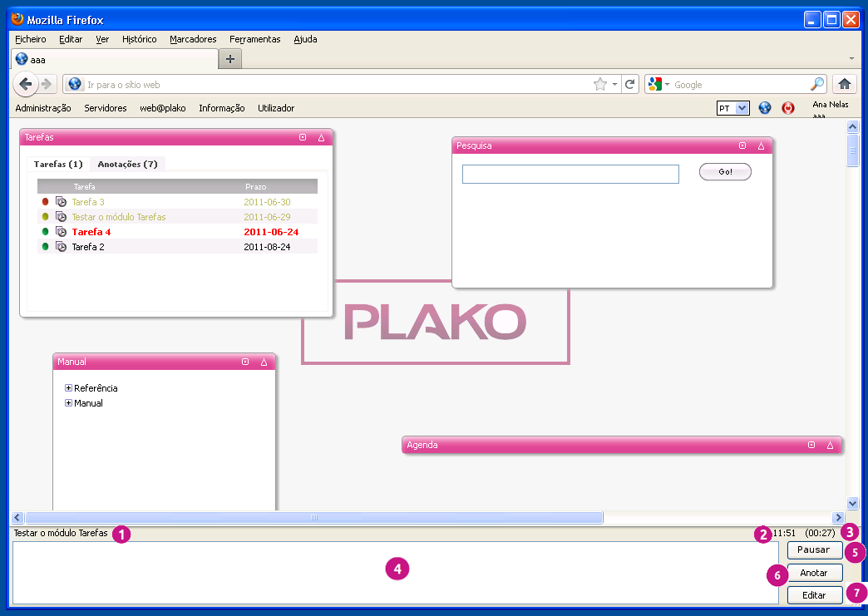The width and height of the screenshot is (868, 616).
Task: Click the green status dot of Tarefa 2
Action: click(46, 246)
